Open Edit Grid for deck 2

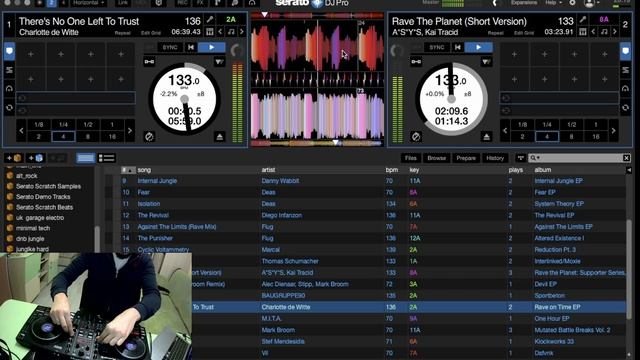tap(524, 33)
